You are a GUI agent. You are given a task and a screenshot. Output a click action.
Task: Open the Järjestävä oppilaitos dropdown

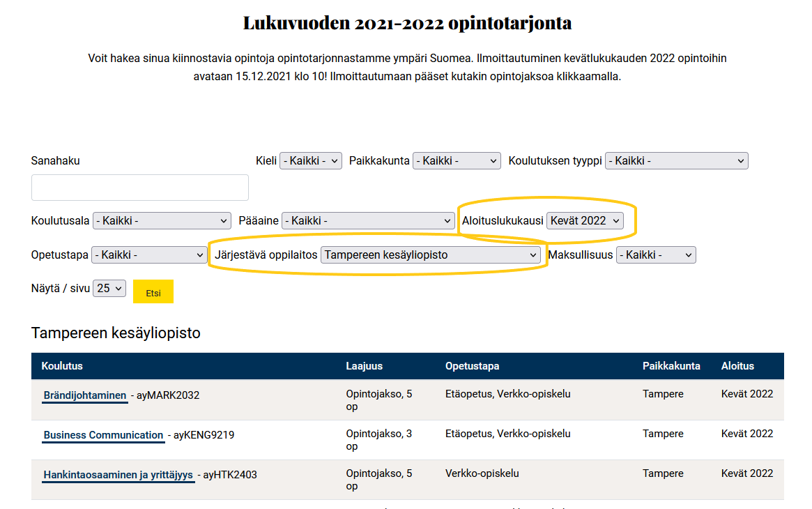[x=431, y=255]
